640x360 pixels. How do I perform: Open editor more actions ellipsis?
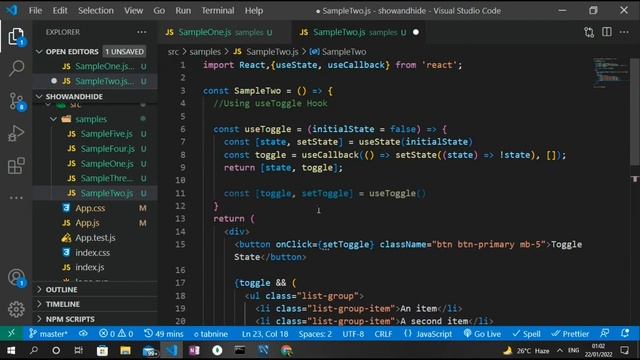click(x=624, y=32)
